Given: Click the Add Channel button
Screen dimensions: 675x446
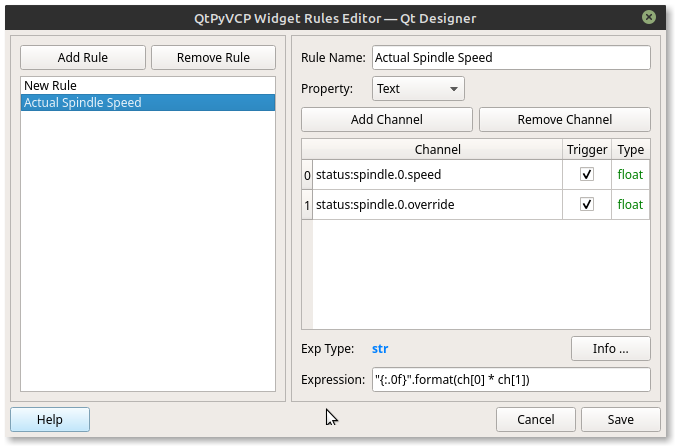Looking at the screenshot, I should pos(387,120).
